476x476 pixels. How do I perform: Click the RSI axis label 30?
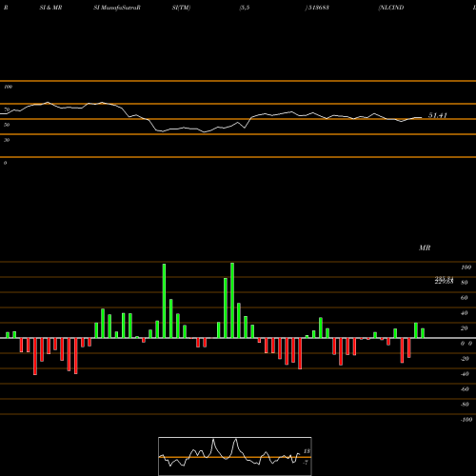tap(7, 140)
